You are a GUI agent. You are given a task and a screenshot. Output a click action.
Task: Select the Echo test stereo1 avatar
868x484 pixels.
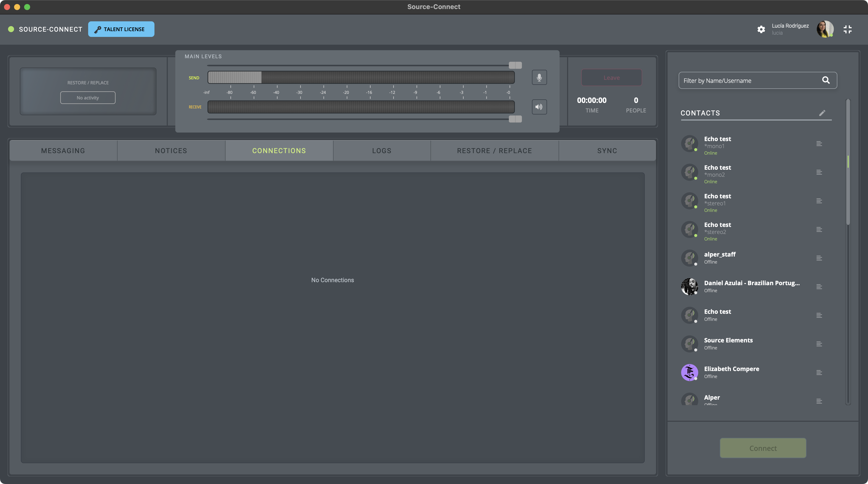pyautogui.click(x=689, y=201)
